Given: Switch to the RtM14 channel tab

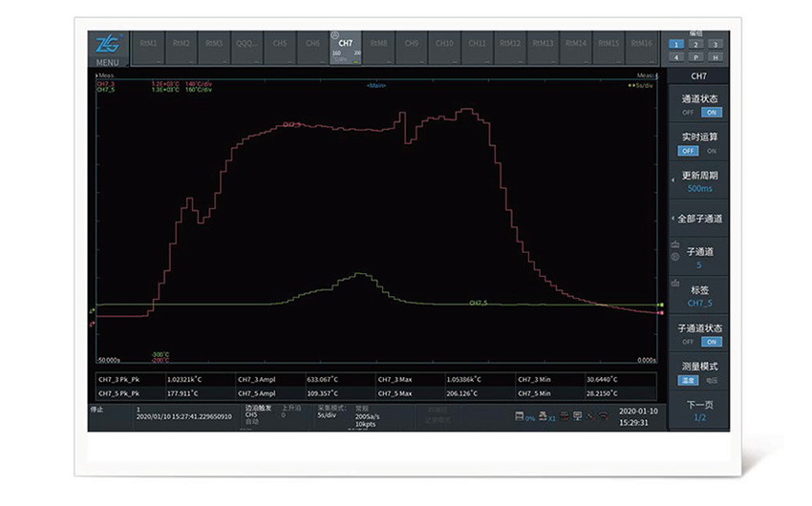Looking at the screenshot, I should [576, 48].
